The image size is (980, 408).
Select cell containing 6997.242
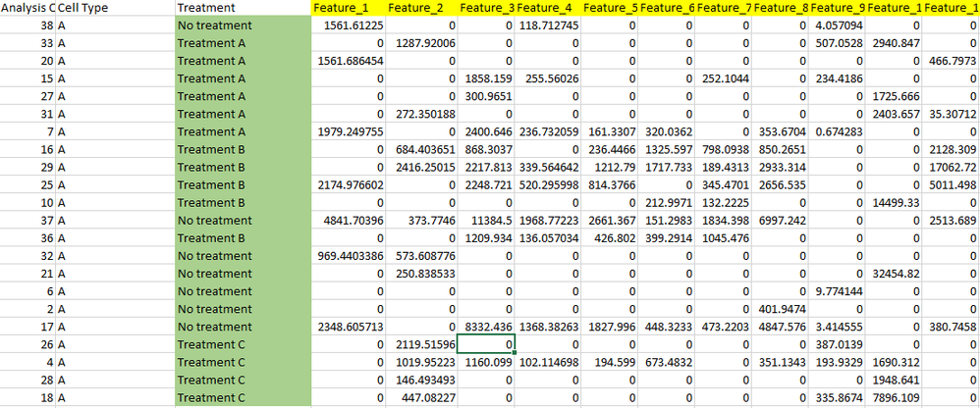pos(780,221)
